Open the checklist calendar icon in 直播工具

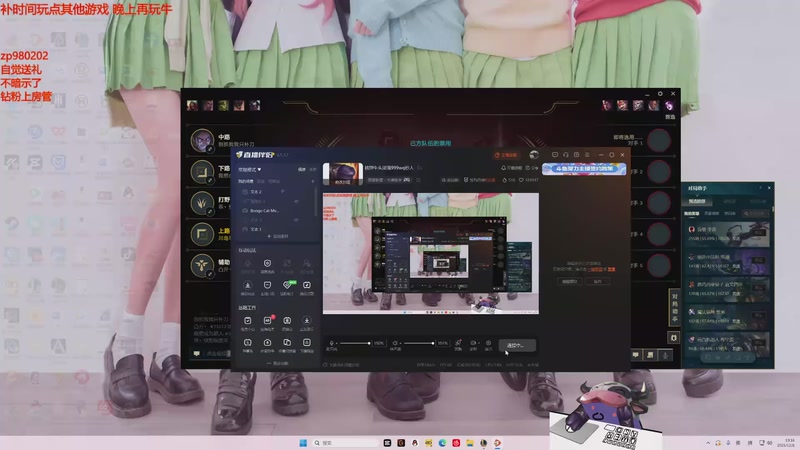click(247, 322)
